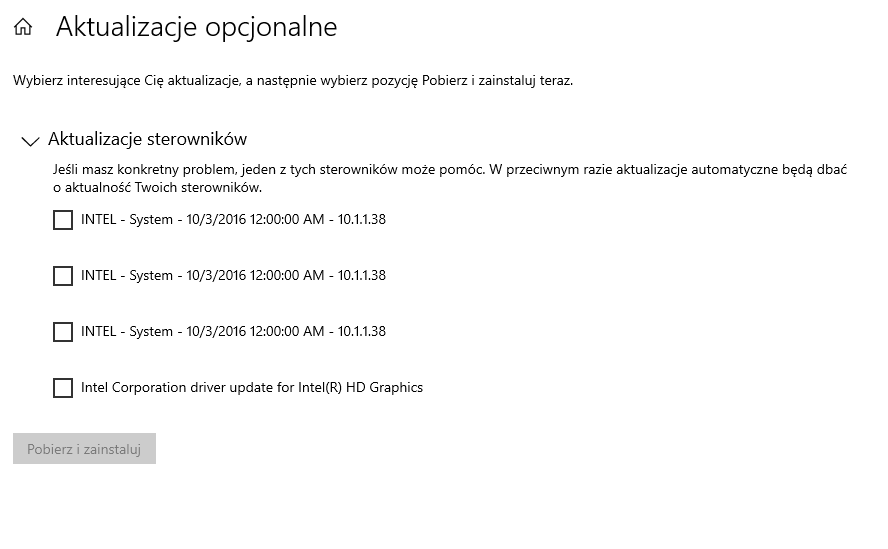
Task: Click version 10.1.1.38 in the first entry
Action: (x=362, y=219)
